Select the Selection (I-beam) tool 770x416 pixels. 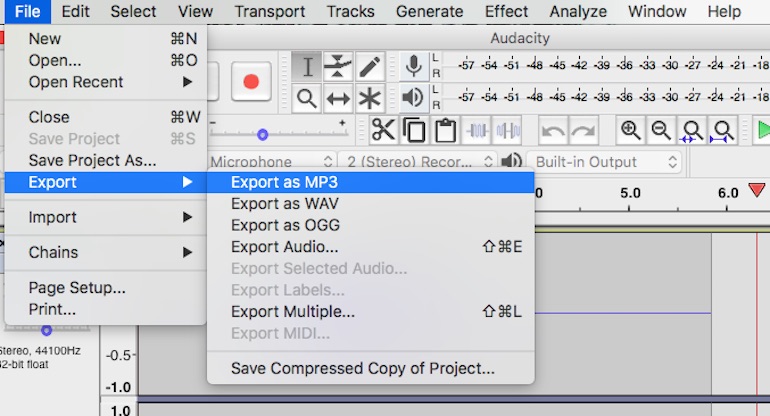(307, 67)
